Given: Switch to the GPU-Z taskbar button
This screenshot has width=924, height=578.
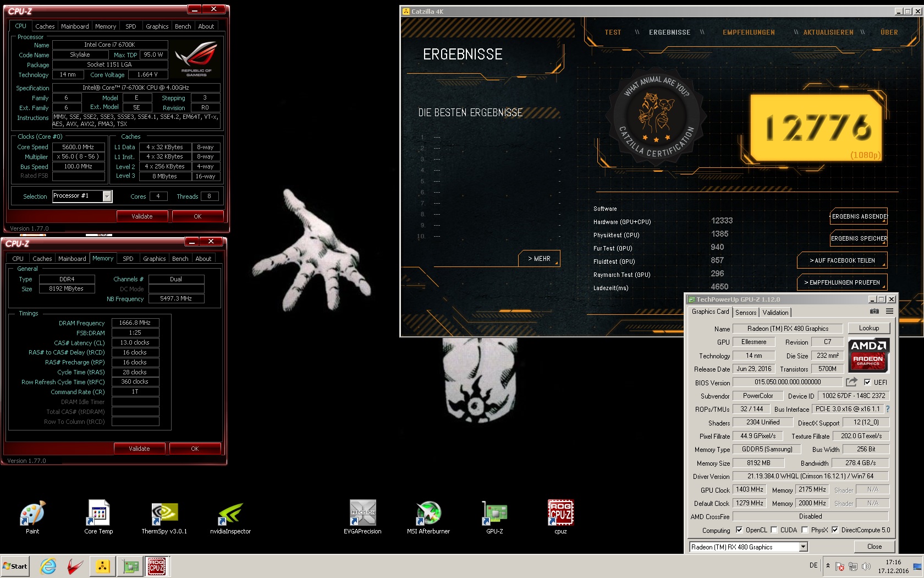Looking at the screenshot, I should point(131,566).
